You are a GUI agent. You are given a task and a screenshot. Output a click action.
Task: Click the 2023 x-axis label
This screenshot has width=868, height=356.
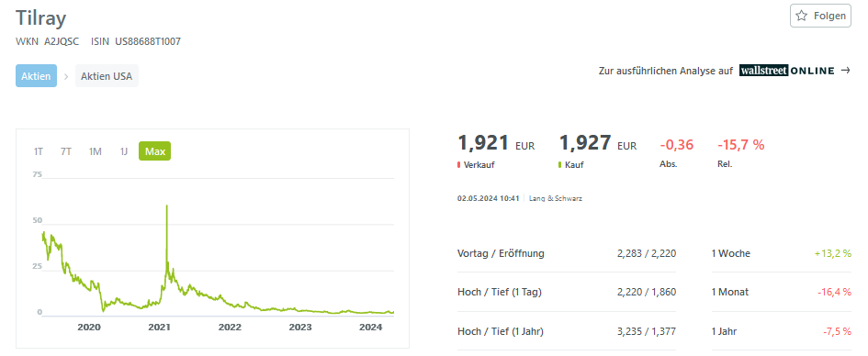(x=300, y=327)
